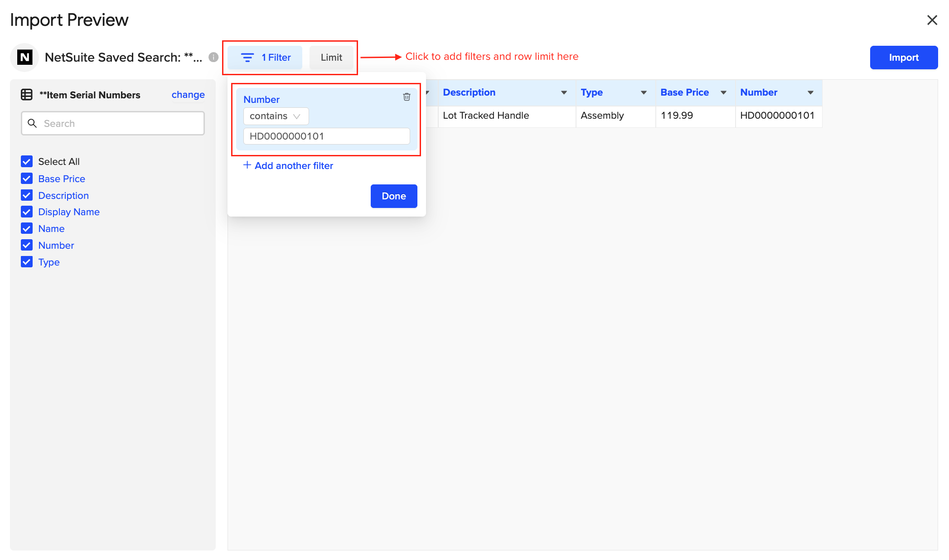Click the table icon next to Item Serial Numbers

(x=27, y=95)
